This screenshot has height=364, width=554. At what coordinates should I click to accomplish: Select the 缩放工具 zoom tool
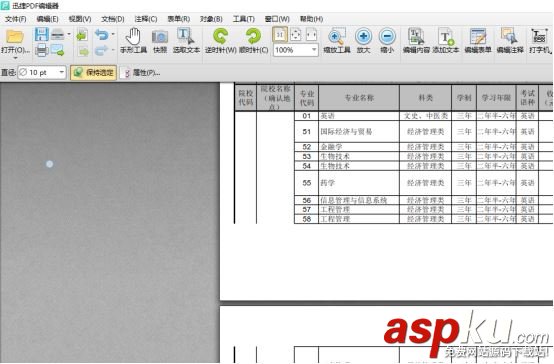click(337, 41)
